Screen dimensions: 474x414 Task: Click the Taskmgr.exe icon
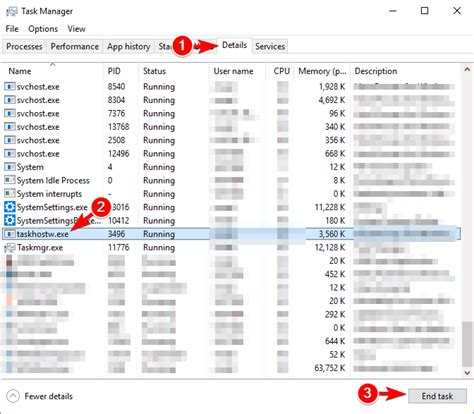tap(10, 247)
